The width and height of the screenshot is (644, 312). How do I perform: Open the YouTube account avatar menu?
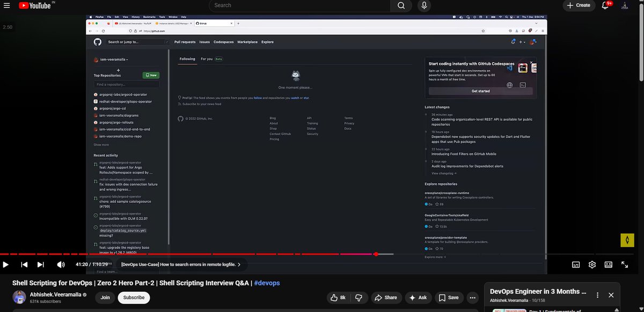(625, 5)
